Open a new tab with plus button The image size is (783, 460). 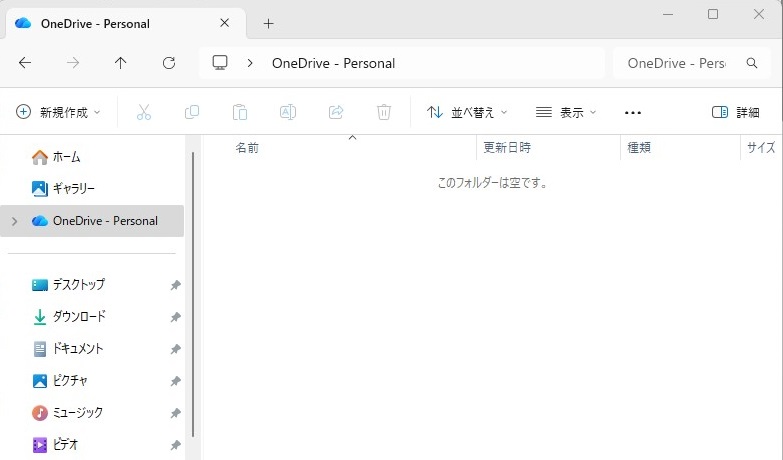[x=268, y=23]
